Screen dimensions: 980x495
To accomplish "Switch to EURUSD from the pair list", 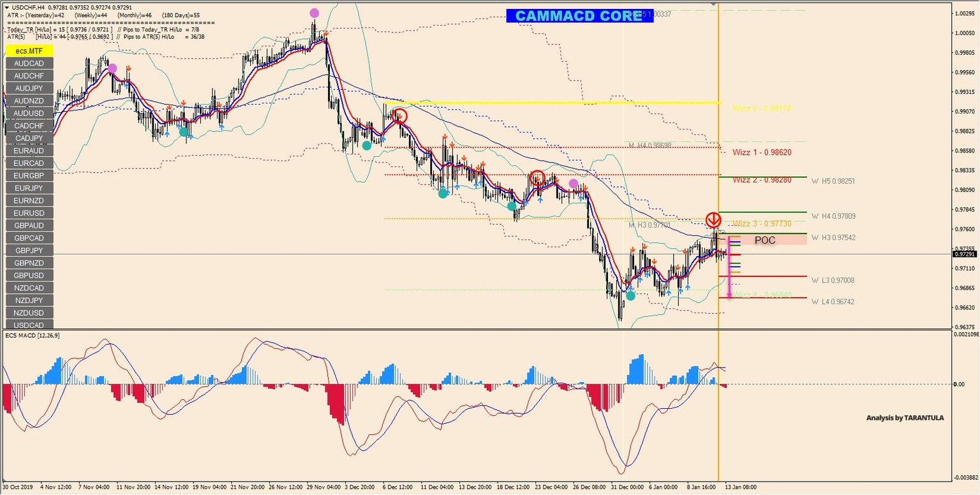I will pyautogui.click(x=29, y=213).
